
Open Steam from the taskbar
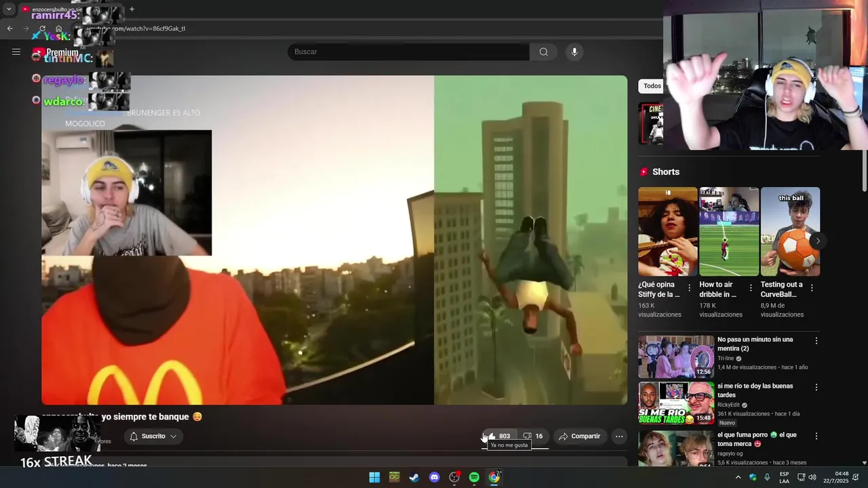414,477
